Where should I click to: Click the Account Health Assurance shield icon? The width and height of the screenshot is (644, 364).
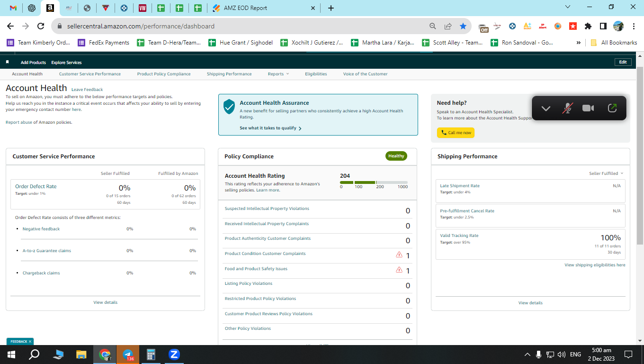tap(229, 107)
